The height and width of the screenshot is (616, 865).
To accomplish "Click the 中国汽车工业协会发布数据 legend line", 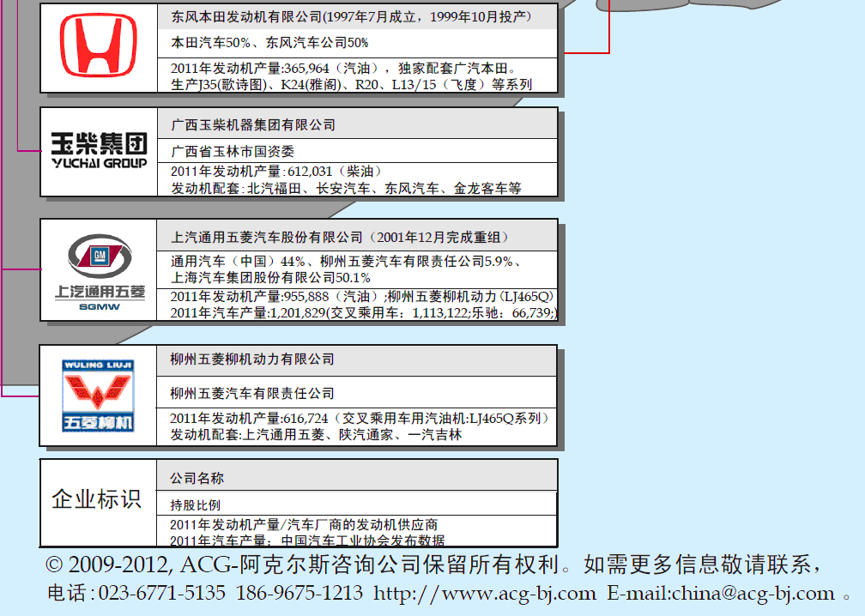I will [x=362, y=541].
